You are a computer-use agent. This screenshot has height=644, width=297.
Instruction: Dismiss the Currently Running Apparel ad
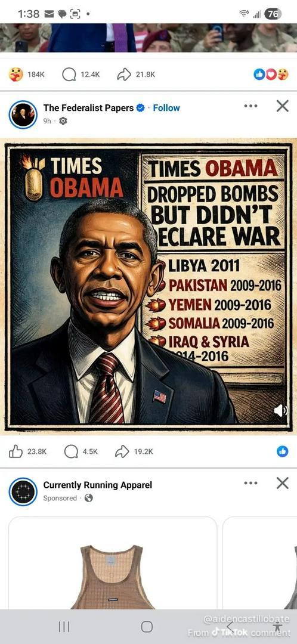(x=283, y=483)
